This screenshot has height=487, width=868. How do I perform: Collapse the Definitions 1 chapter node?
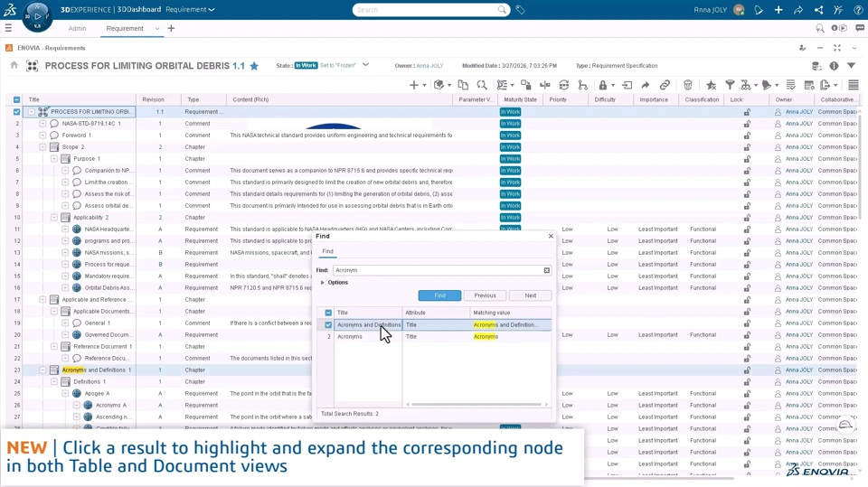54,381
